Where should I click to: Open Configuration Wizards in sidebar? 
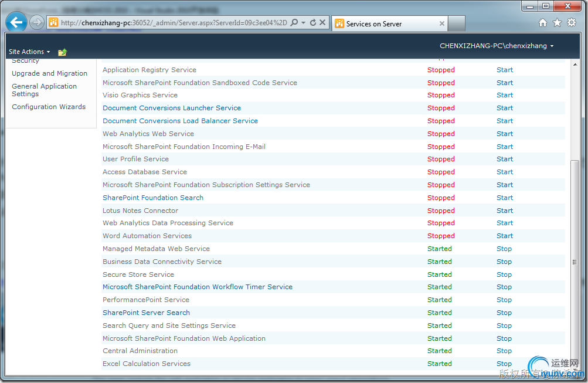[49, 107]
